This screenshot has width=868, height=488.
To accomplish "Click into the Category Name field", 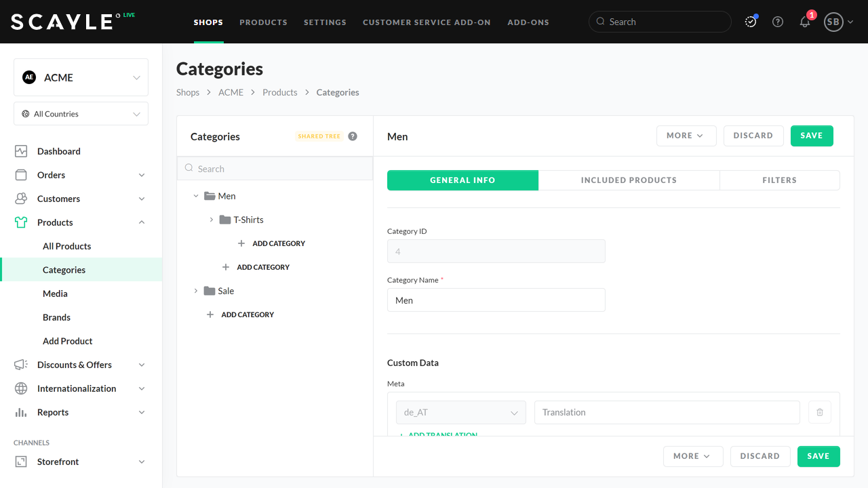I will click(496, 300).
